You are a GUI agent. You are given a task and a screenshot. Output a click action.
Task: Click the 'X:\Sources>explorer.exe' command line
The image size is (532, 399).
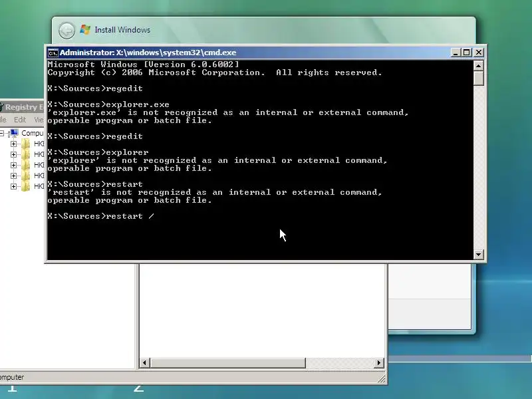pyautogui.click(x=108, y=104)
